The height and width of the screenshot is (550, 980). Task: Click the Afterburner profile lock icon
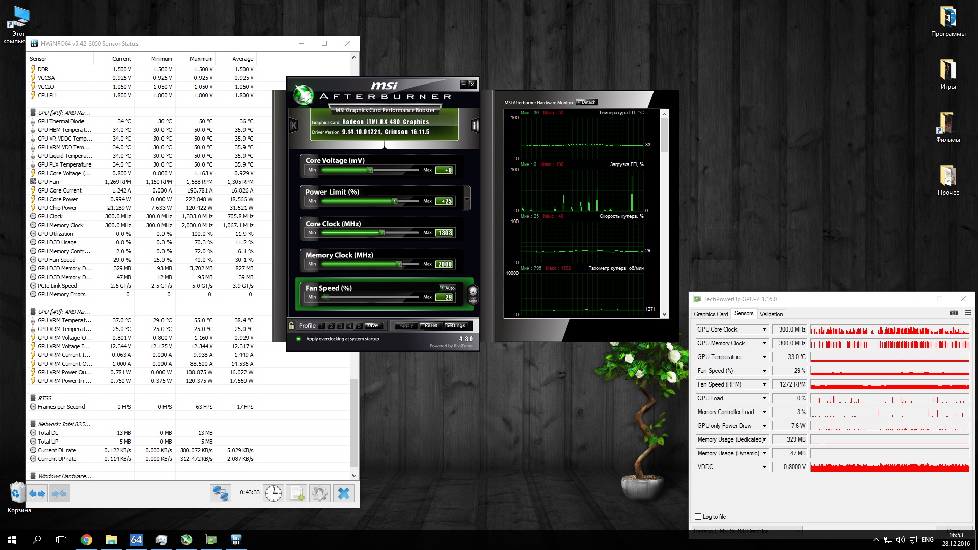click(291, 325)
